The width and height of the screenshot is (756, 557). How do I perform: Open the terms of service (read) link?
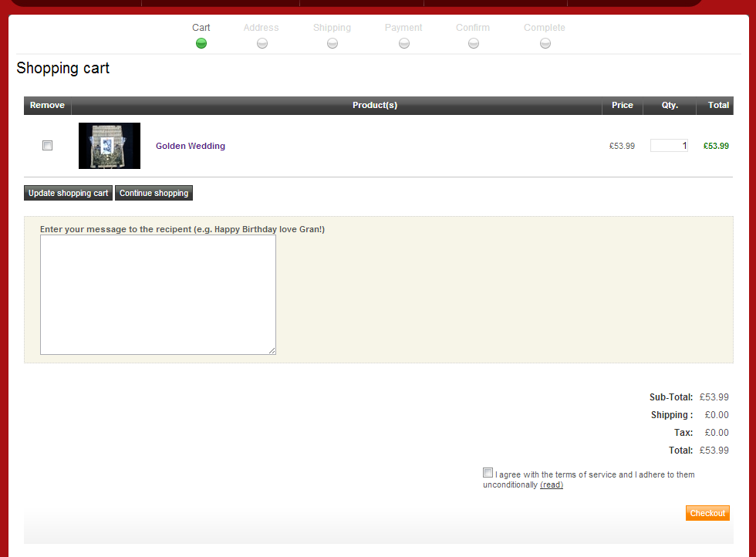pos(552,484)
